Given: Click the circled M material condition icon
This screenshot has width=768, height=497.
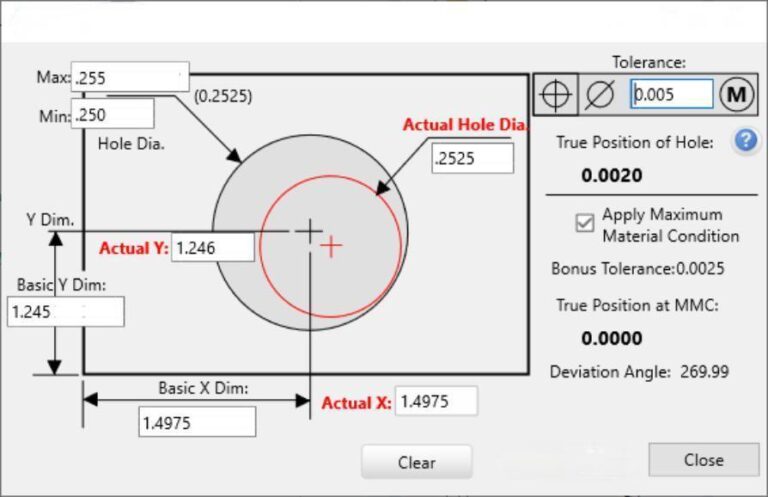Looking at the screenshot, I should click(737, 95).
